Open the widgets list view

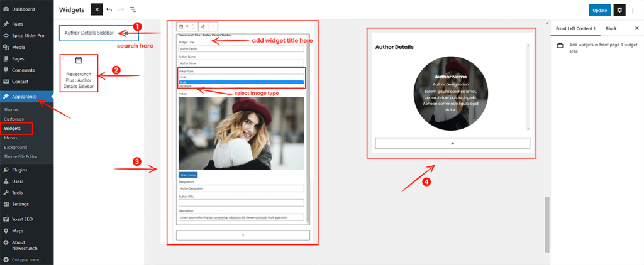(x=133, y=9)
